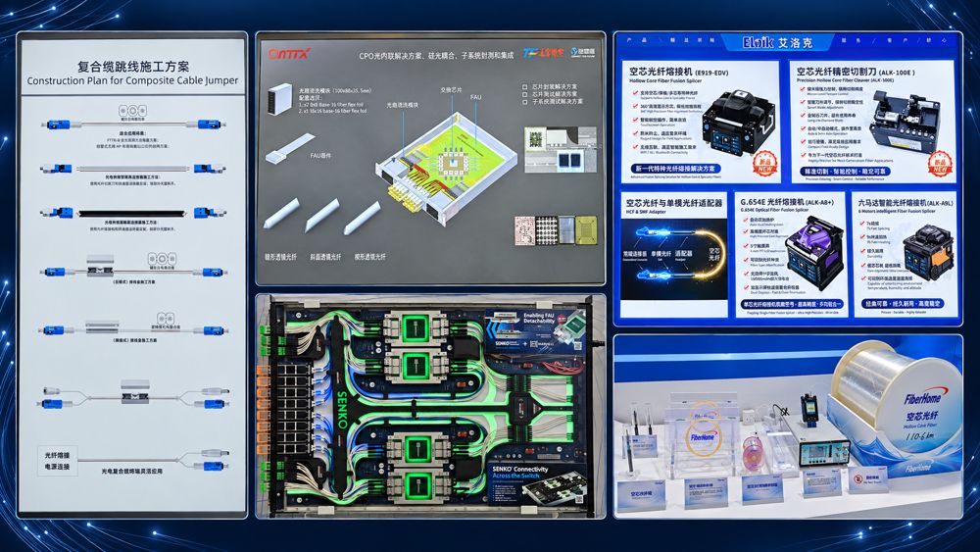Image resolution: width=980 pixels, height=552 pixels.
Task: Click the 六马达智能光纤熔接机 (ALK-A9L) heading
Action: pyautogui.click(x=905, y=203)
